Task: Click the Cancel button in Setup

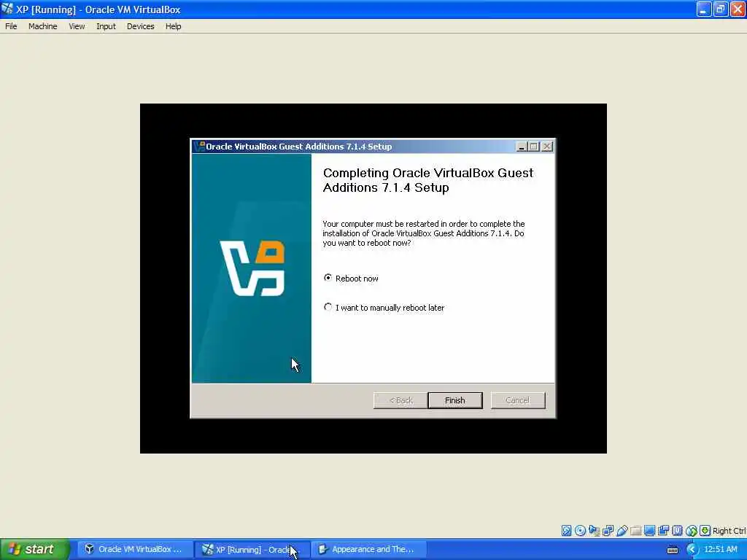Action: (x=518, y=400)
